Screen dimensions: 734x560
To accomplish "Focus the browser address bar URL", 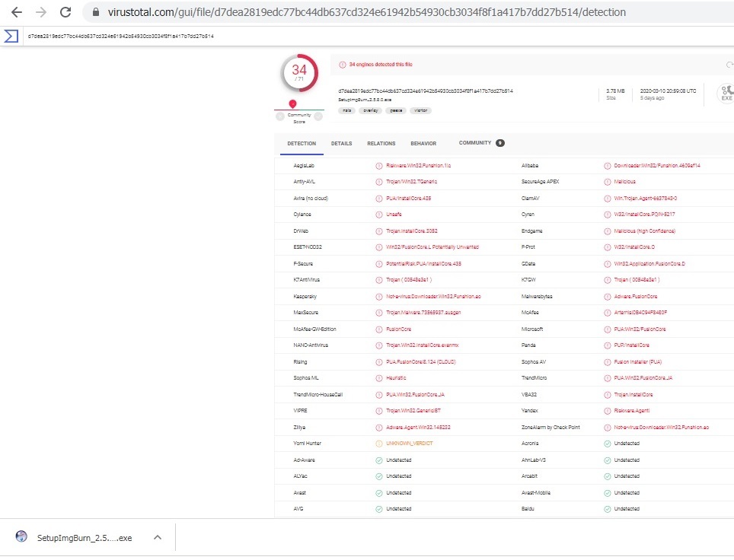I will [366, 12].
